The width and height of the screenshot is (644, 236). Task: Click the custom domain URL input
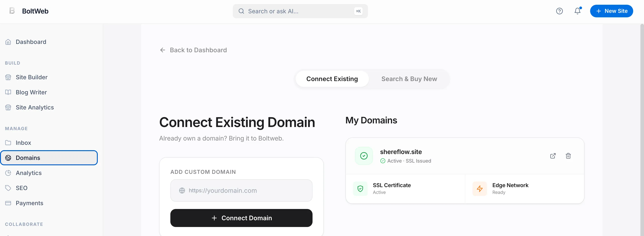241,190
